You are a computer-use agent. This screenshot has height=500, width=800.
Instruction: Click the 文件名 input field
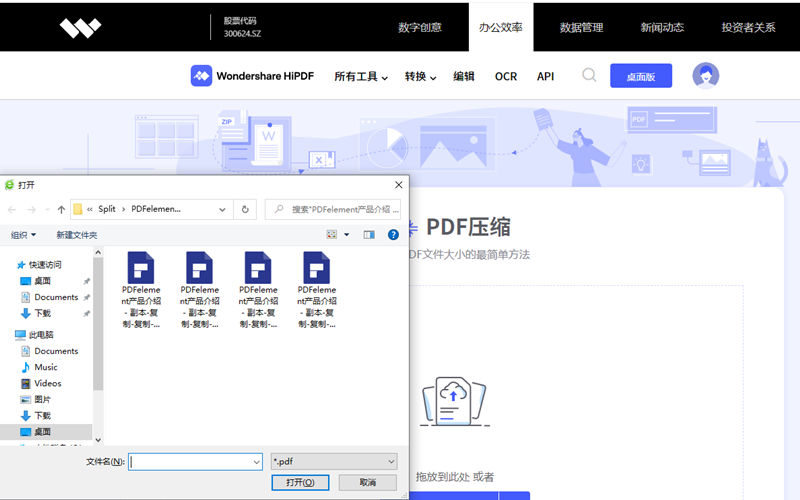(195, 461)
